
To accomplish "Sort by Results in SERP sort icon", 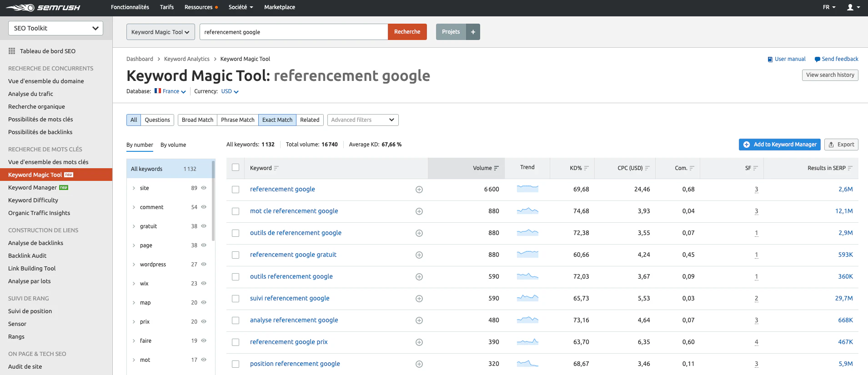I will (x=850, y=168).
